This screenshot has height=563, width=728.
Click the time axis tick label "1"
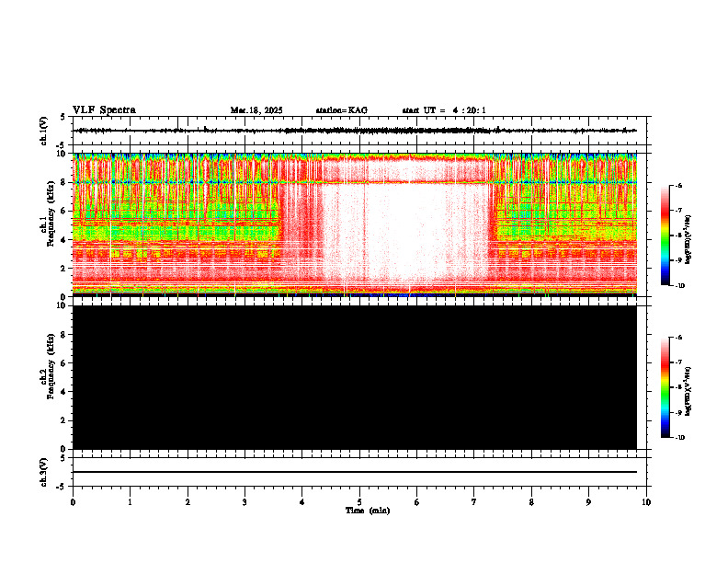coord(130,502)
